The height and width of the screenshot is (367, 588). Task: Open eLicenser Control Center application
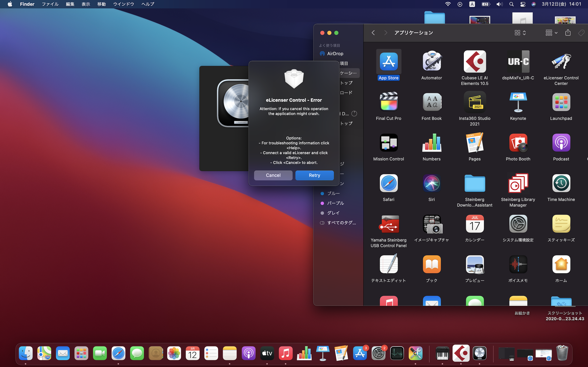(561, 62)
